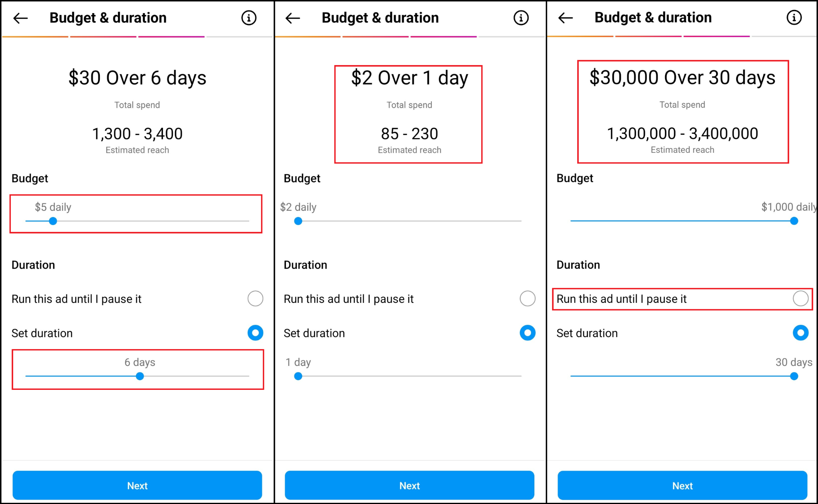Click back arrow on the $30,000 Over 30 days screen
Screen dimensions: 818x504
[566, 18]
